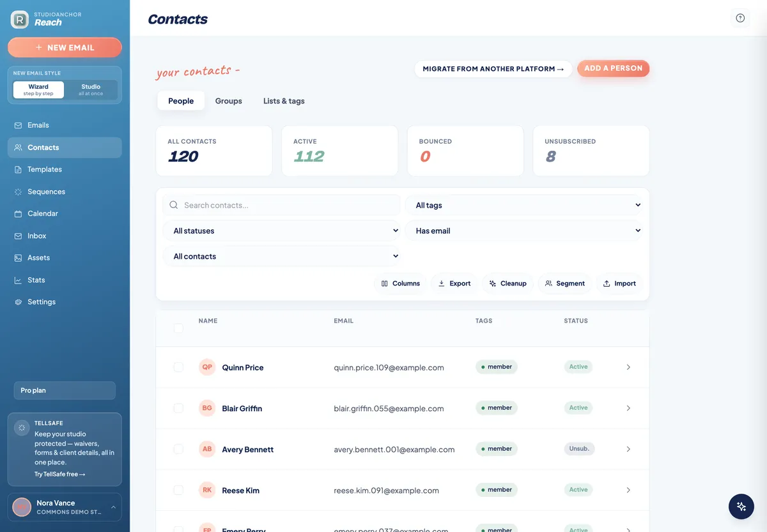Image resolution: width=767 pixels, height=532 pixels.
Task: Click the New Email button
Action: pyautogui.click(x=65, y=47)
